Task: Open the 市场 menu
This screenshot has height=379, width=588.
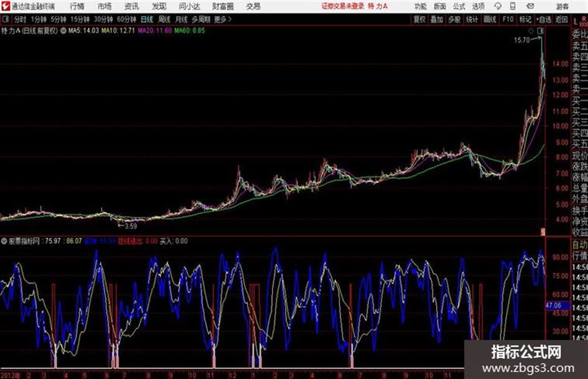Action: pos(105,6)
